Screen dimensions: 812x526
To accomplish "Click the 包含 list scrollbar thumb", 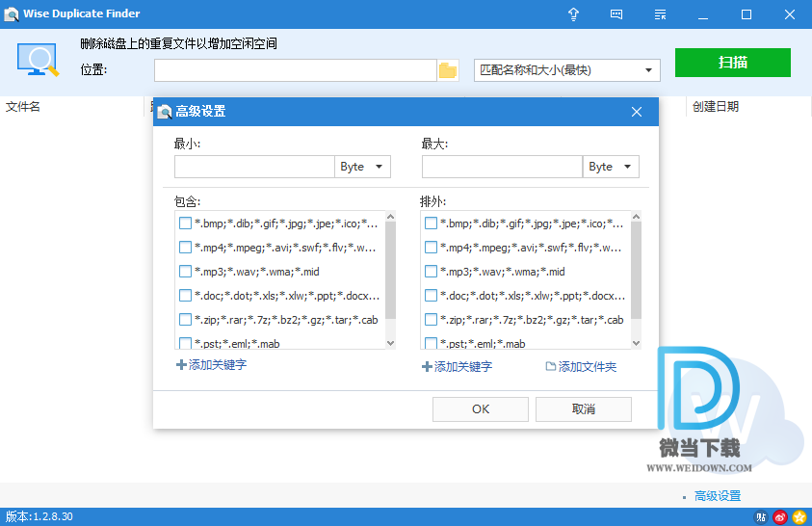I will 391,271.
